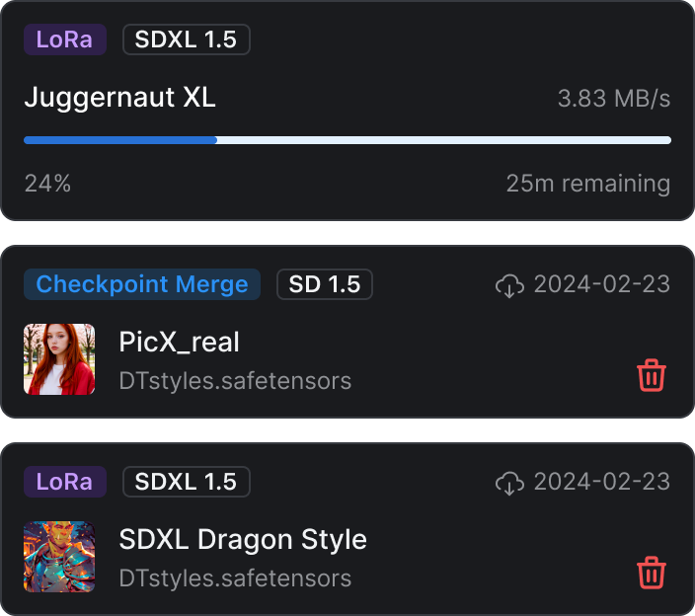The image size is (695, 616).
Task: Click DTstyles.safetensors filename under Dragon Style
Action: tap(235, 578)
